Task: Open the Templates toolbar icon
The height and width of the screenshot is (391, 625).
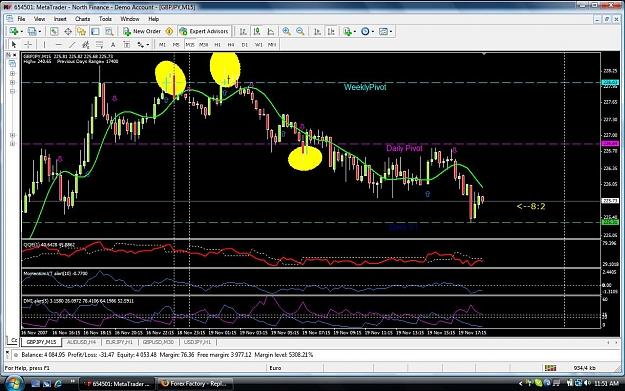Action: pos(383,31)
